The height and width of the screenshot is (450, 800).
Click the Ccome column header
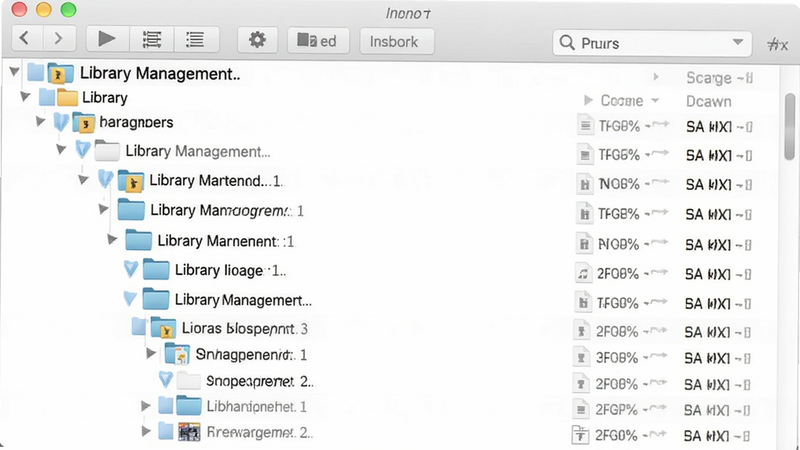tap(621, 101)
